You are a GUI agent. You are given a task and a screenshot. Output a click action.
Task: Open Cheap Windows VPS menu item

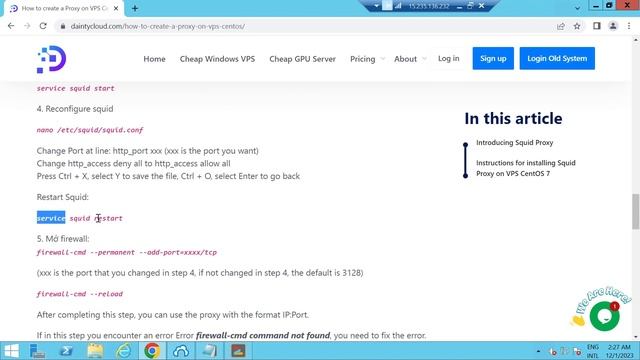click(217, 59)
